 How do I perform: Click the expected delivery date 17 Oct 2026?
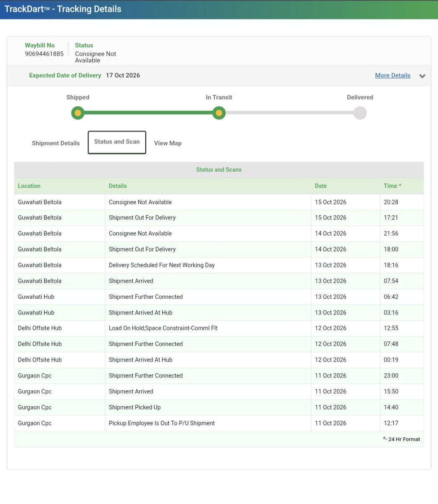pyautogui.click(x=123, y=76)
